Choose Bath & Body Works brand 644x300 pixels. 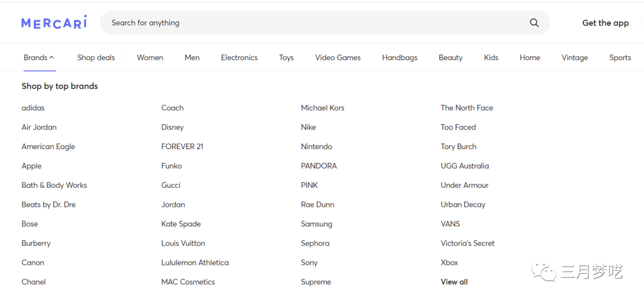[x=54, y=185]
